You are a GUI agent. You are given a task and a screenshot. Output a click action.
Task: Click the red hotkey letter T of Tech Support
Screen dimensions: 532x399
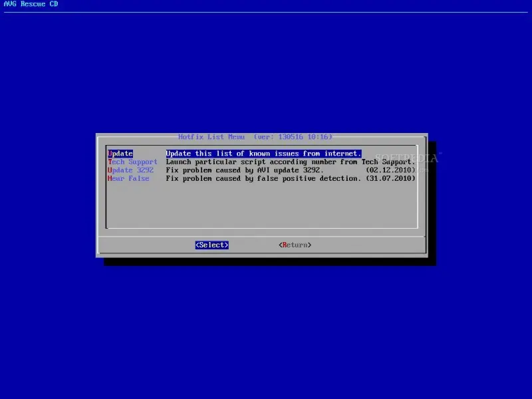[110, 162]
